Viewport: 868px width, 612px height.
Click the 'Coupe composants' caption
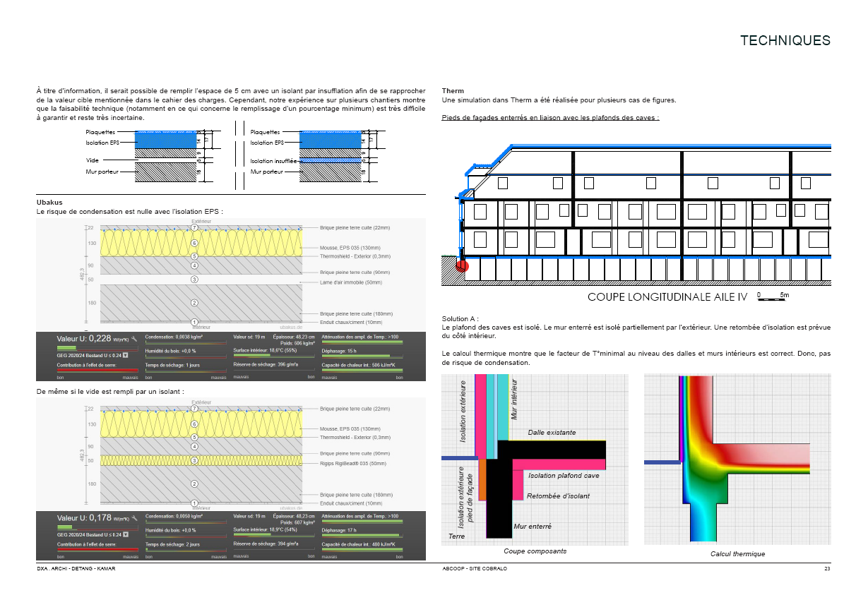[x=535, y=551]
